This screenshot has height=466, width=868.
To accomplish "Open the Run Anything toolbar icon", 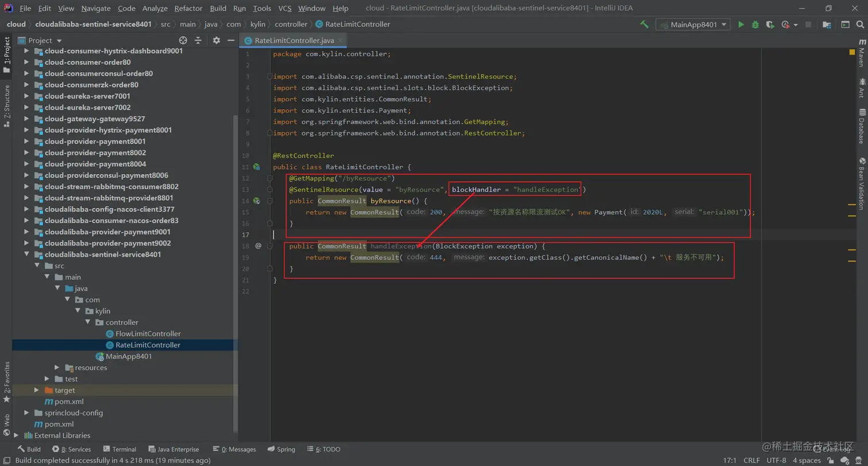I will pos(845,24).
